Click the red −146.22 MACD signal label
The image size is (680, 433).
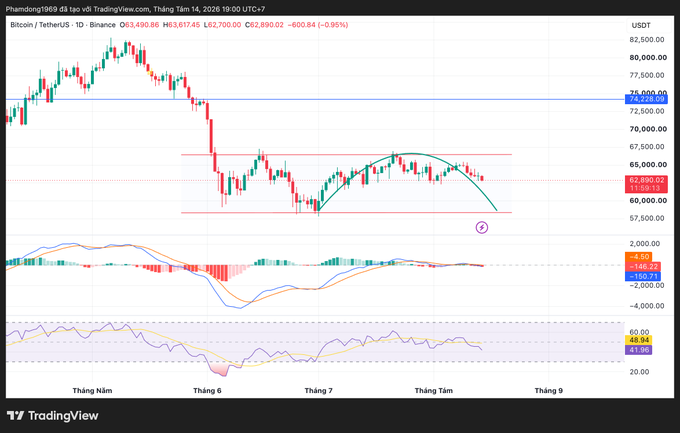point(643,266)
